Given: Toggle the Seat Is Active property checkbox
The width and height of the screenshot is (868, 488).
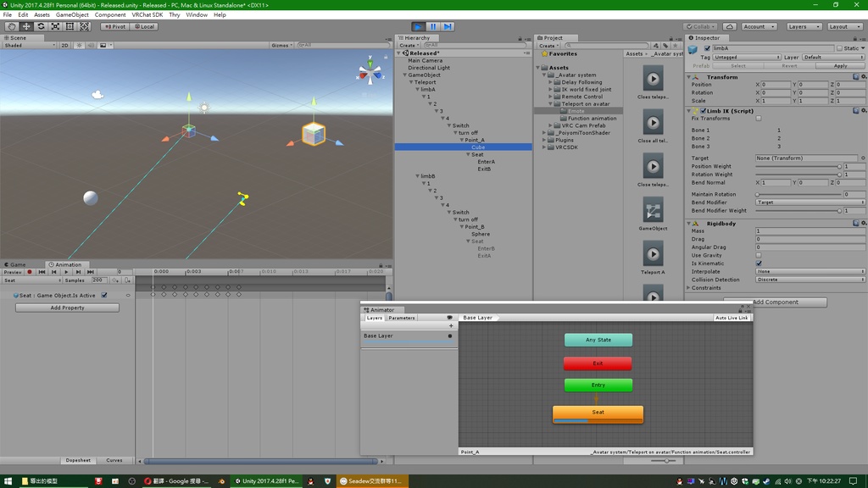Looking at the screenshot, I should pos(104,296).
